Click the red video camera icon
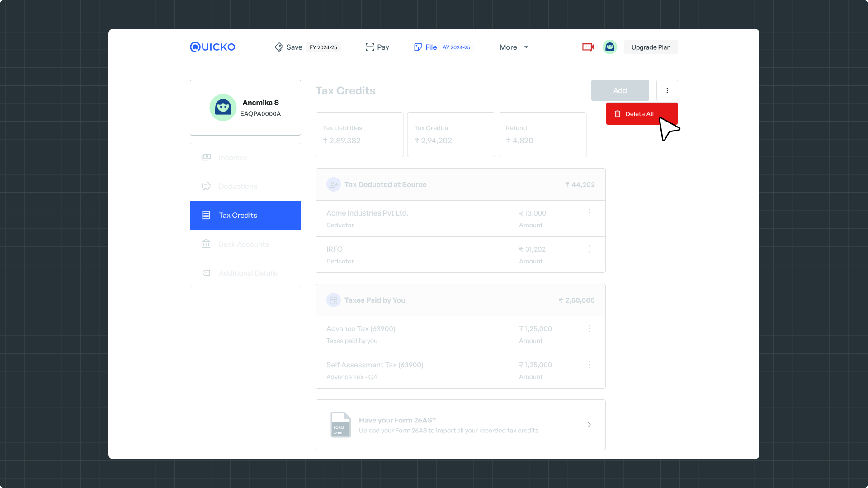Screen dimensions: 868x488 pyautogui.click(x=588, y=47)
